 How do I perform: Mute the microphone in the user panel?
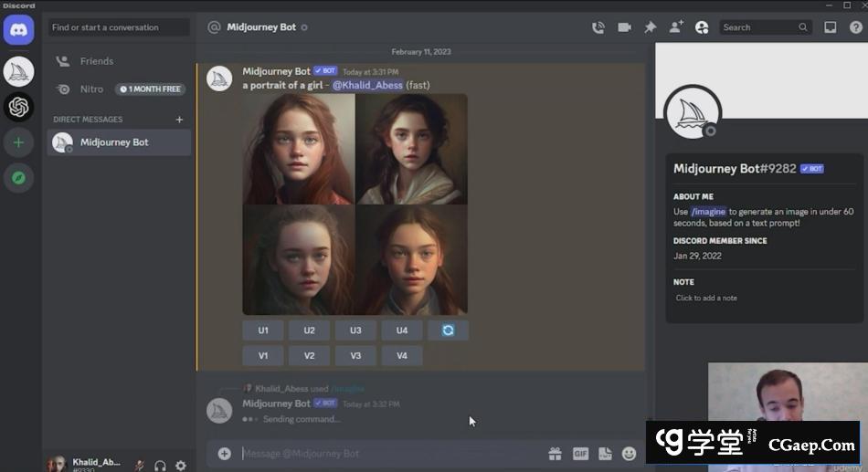tap(139, 466)
